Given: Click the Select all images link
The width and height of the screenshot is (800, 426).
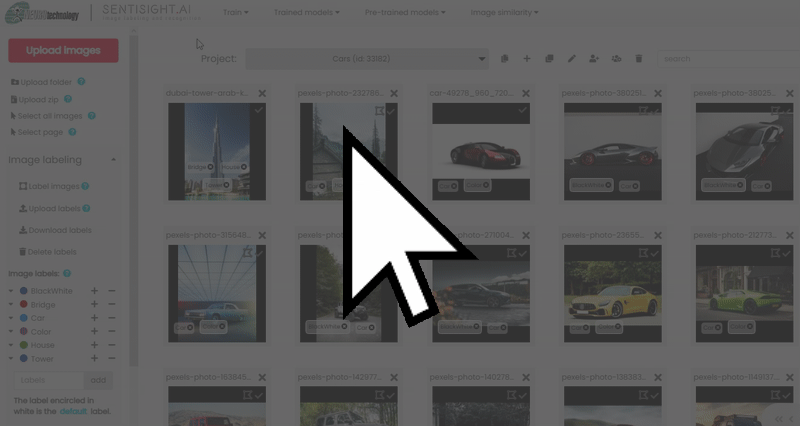Looking at the screenshot, I should click(46, 116).
